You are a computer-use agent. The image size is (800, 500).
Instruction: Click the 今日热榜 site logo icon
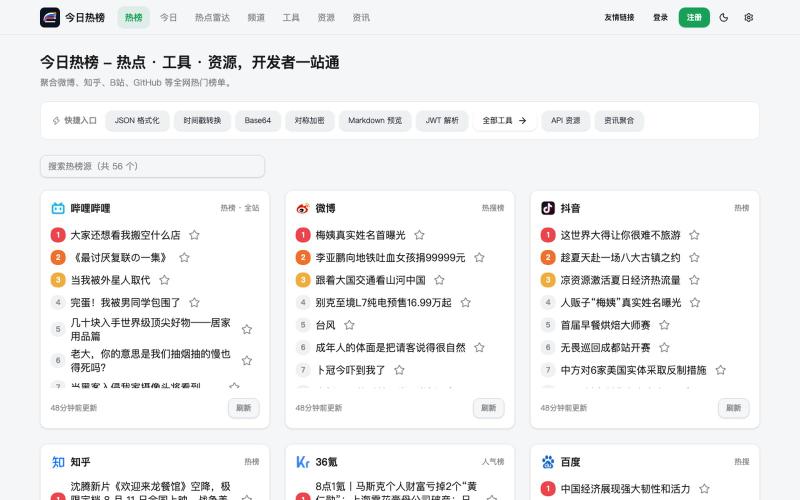coord(50,17)
